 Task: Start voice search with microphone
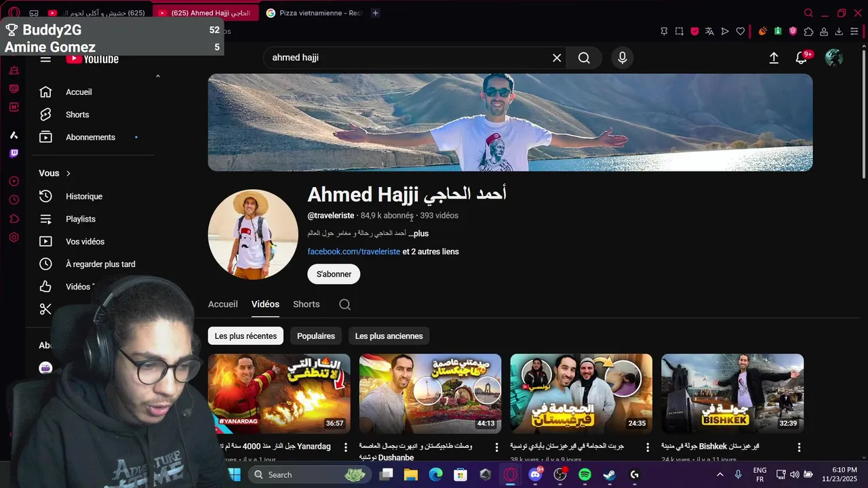point(623,58)
